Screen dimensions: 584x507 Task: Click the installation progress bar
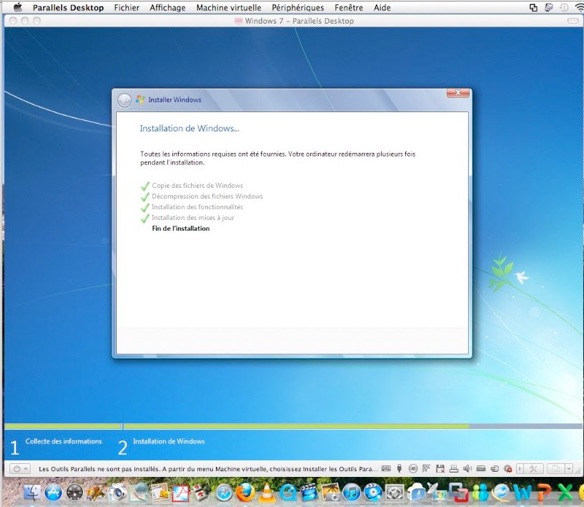293,426
